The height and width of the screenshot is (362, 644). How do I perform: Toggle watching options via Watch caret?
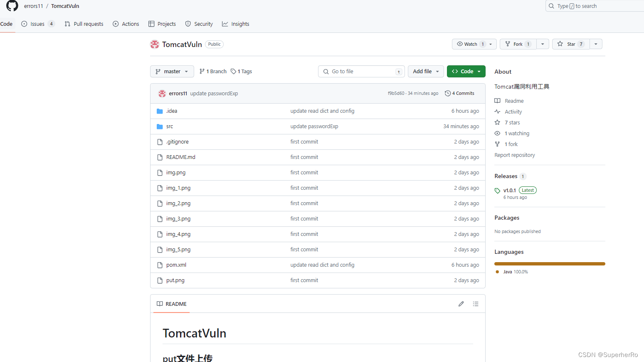tap(491, 44)
